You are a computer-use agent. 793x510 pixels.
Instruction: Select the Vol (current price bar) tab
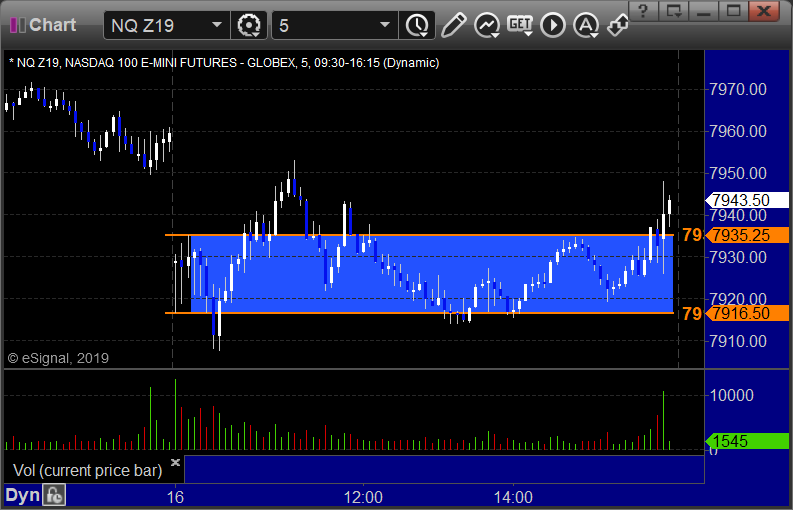[87, 471]
